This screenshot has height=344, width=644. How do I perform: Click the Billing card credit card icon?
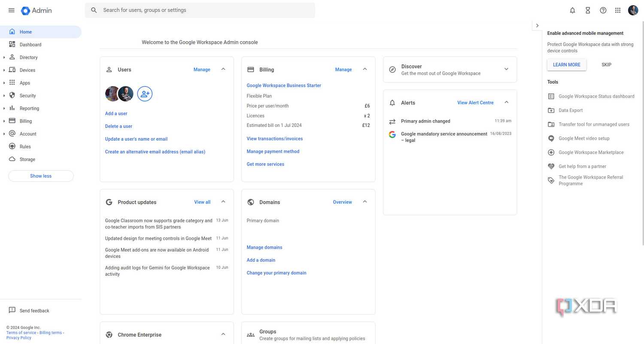point(251,69)
